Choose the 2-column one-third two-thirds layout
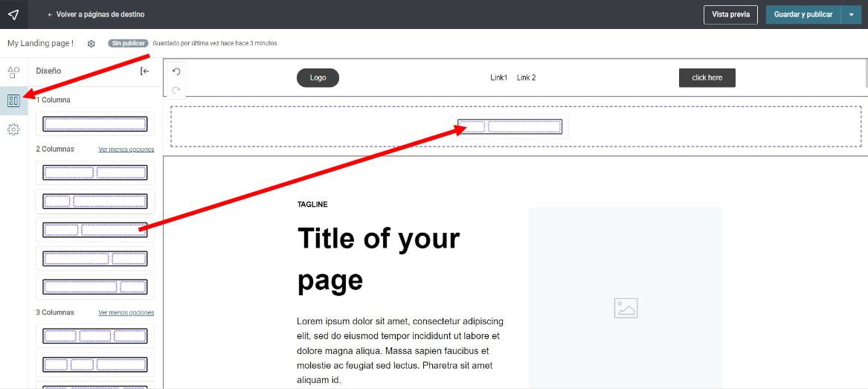The width and height of the screenshot is (868, 389). (x=95, y=230)
